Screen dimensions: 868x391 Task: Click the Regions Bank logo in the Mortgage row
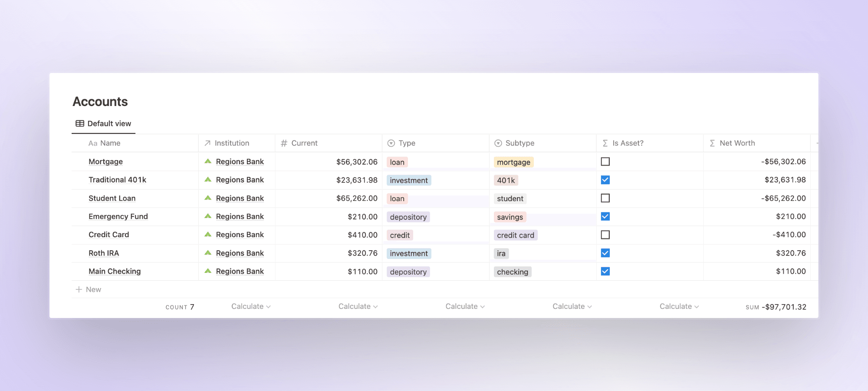coord(209,161)
